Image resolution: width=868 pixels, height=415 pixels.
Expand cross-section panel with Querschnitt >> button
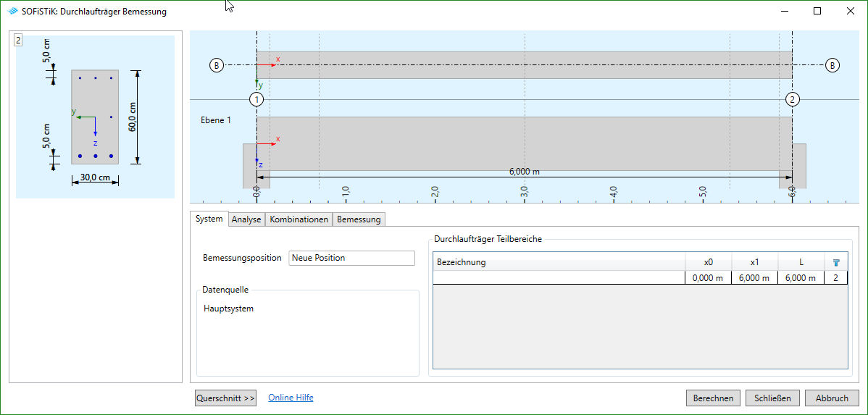pyautogui.click(x=225, y=398)
